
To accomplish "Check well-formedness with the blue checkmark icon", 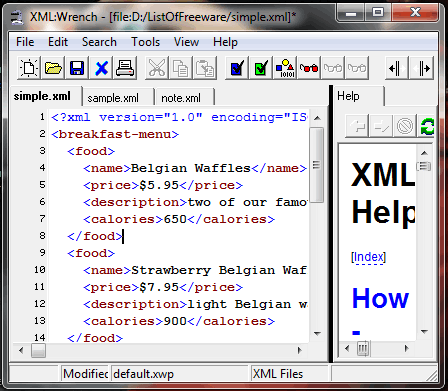I will coord(237,68).
